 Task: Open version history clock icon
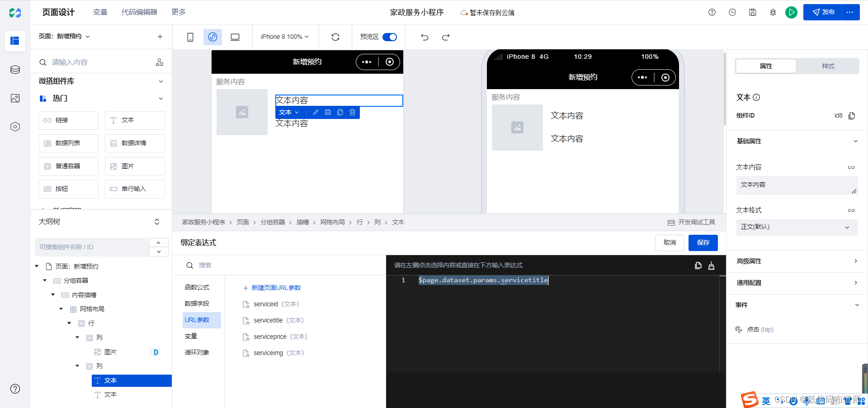click(x=732, y=12)
